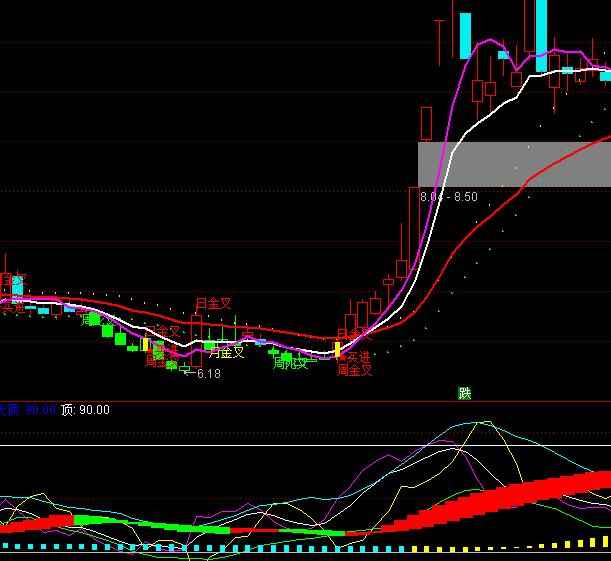Click the 顶: 90.00 indicator value label
The height and width of the screenshot is (561, 611).
86,409
